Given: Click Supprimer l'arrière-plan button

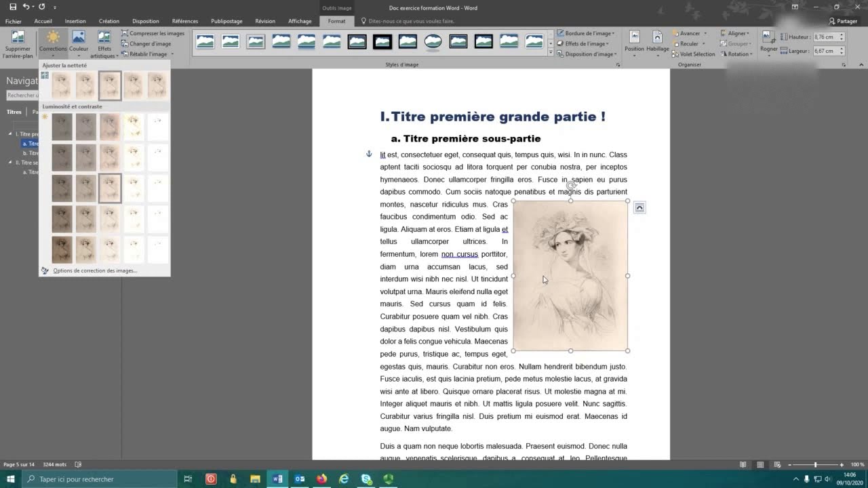Looking at the screenshot, I should pyautogui.click(x=18, y=44).
